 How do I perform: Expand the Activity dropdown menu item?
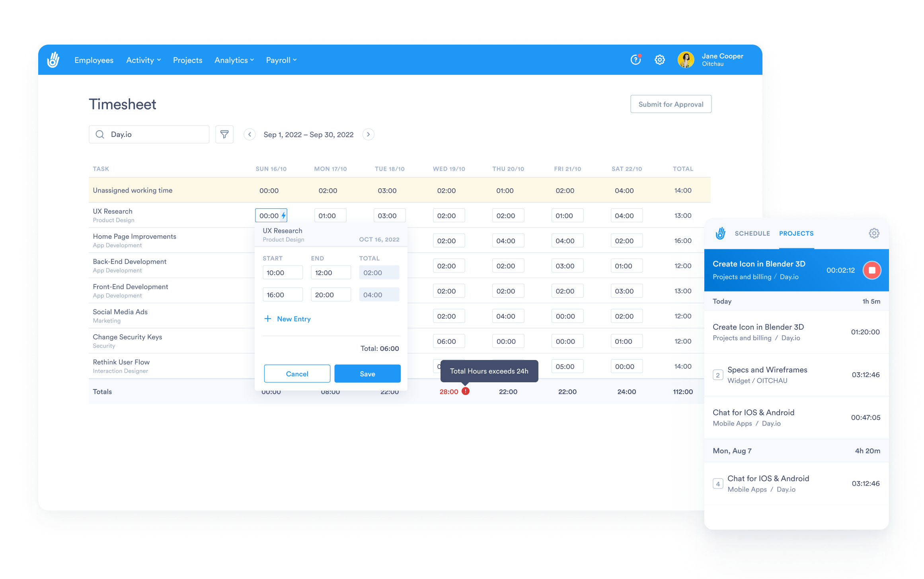[143, 59]
